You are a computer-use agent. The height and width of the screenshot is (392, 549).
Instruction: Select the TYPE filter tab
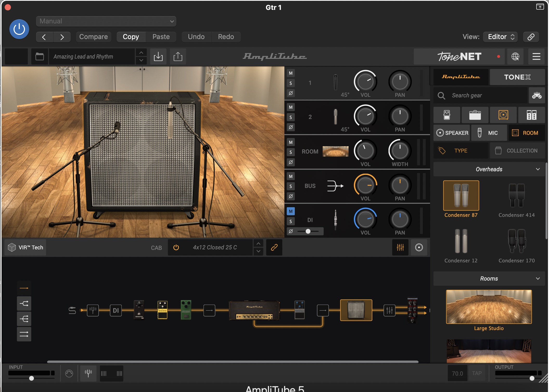pyautogui.click(x=461, y=150)
